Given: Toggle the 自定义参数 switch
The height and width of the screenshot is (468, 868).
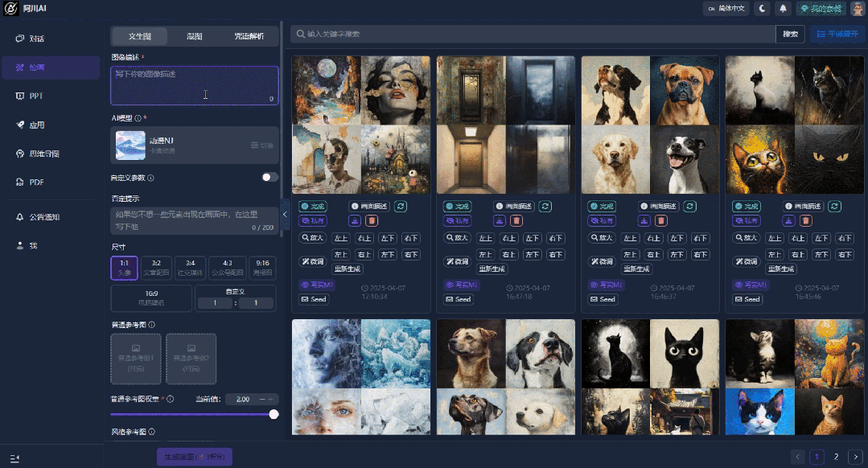Looking at the screenshot, I should [x=269, y=178].
